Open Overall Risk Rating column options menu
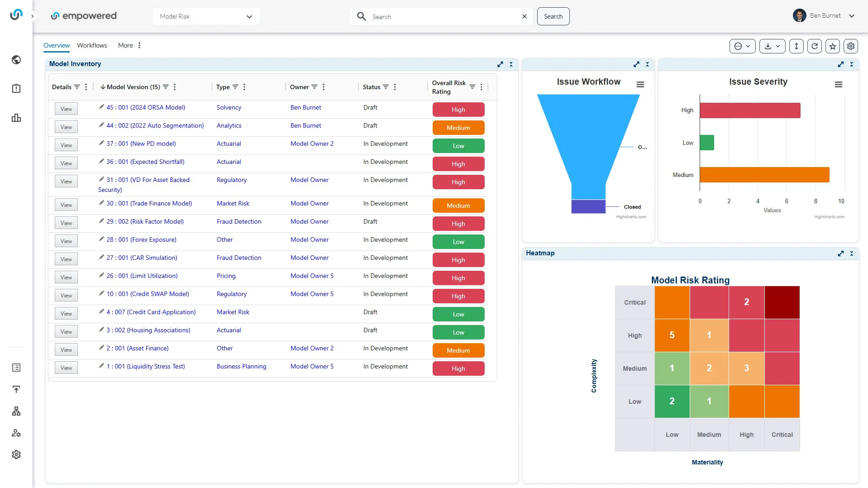Viewport: 868px width, 488px height. (482, 87)
